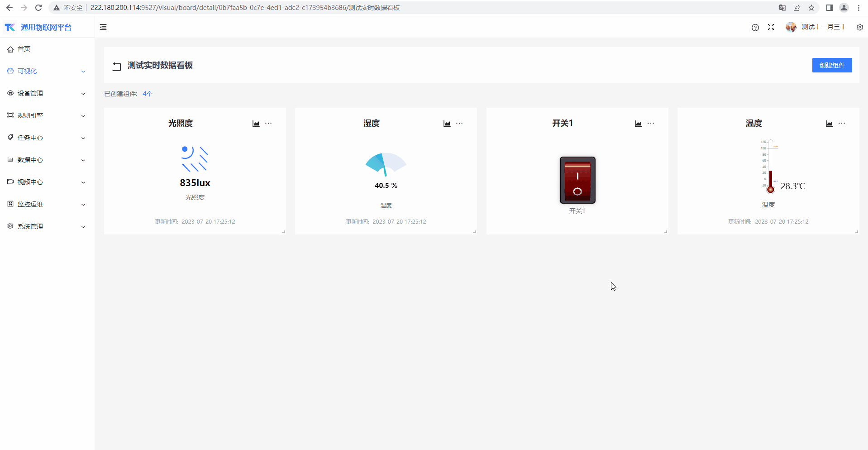Open the history chart icon on 温度 card

click(829, 124)
